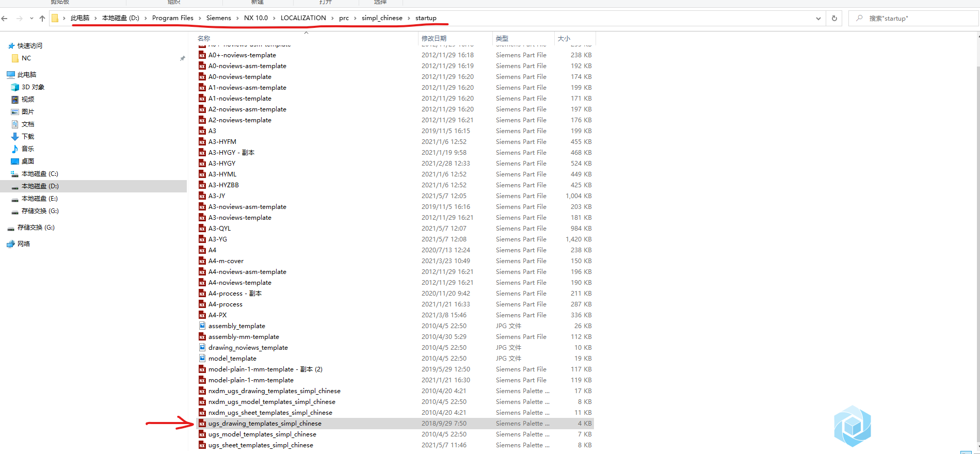This screenshot has width=980, height=454.
Task: Select 此电脑 in the navigation pane
Action: coord(27,75)
